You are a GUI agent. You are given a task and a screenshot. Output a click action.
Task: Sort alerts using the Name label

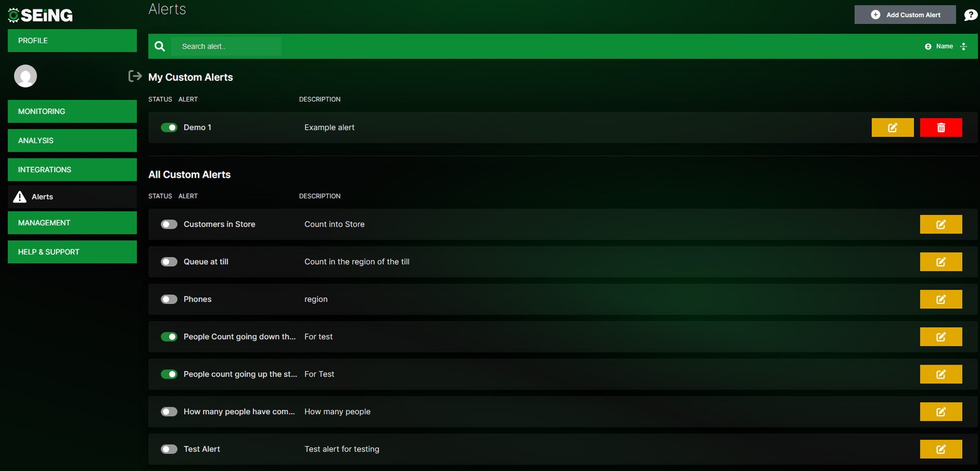(945, 46)
